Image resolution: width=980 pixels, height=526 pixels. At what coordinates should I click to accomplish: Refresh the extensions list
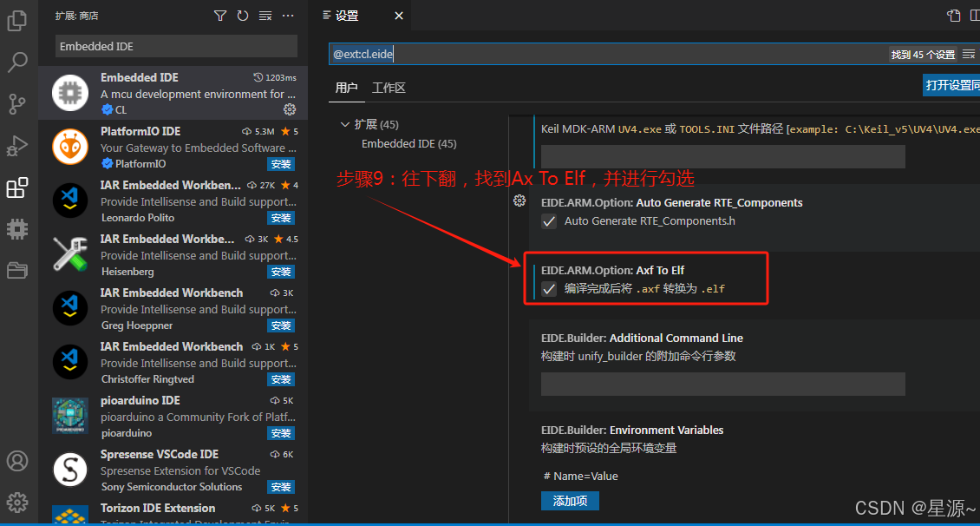click(x=243, y=16)
